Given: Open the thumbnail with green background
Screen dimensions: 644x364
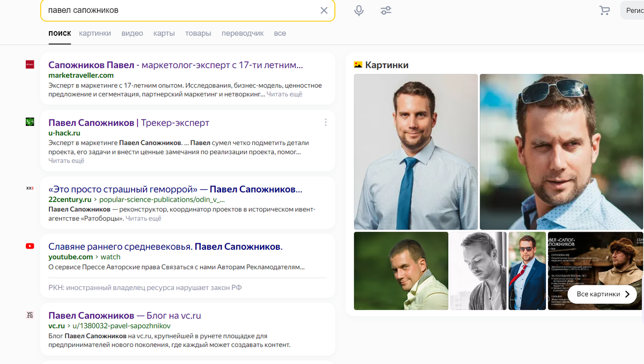Looking at the screenshot, I should (401, 271).
